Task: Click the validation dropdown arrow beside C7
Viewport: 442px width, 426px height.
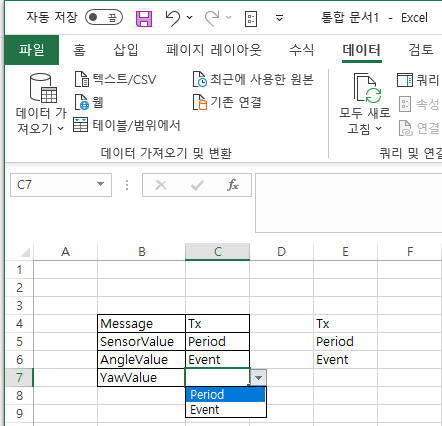Action: click(x=258, y=378)
